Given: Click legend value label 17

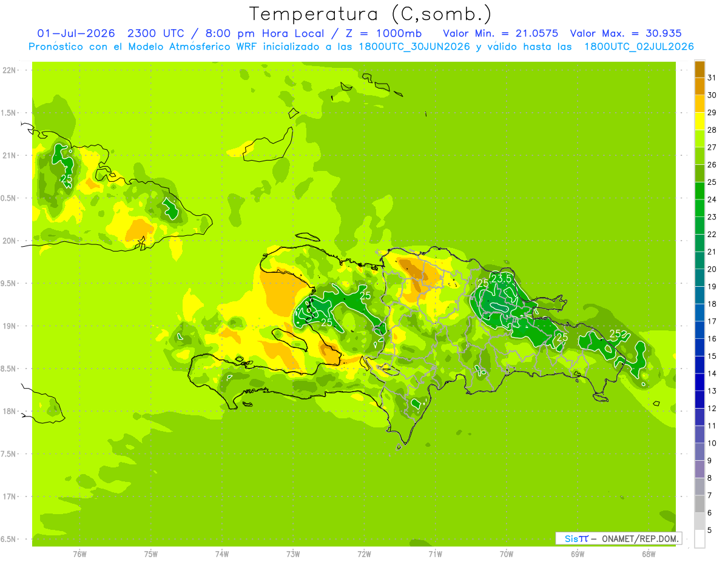Looking at the screenshot, I should pyautogui.click(x=712, y=321).
